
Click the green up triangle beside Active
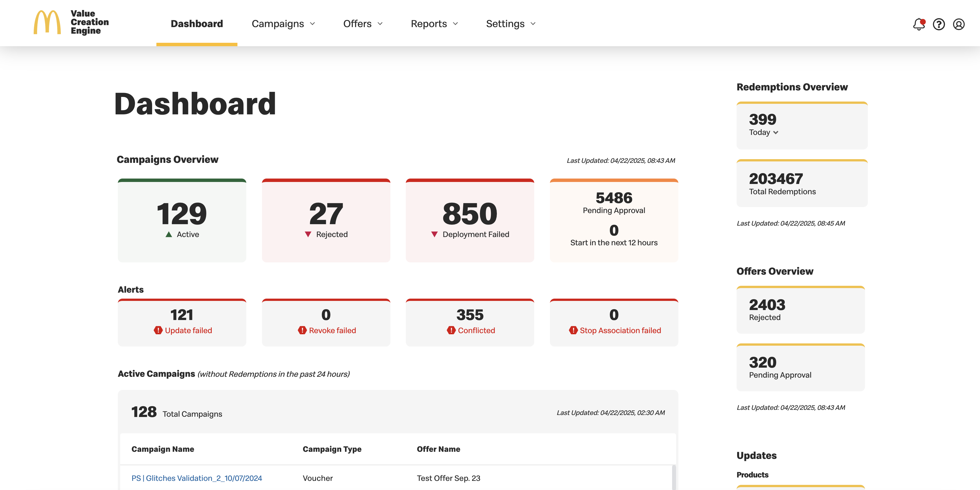(169, 234)
